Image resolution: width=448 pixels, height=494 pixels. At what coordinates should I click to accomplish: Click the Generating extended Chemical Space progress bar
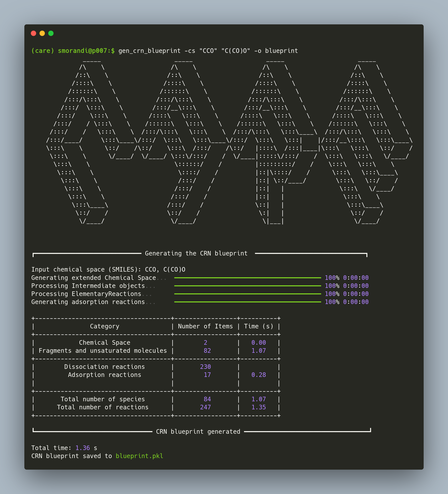tap(247, 278)
